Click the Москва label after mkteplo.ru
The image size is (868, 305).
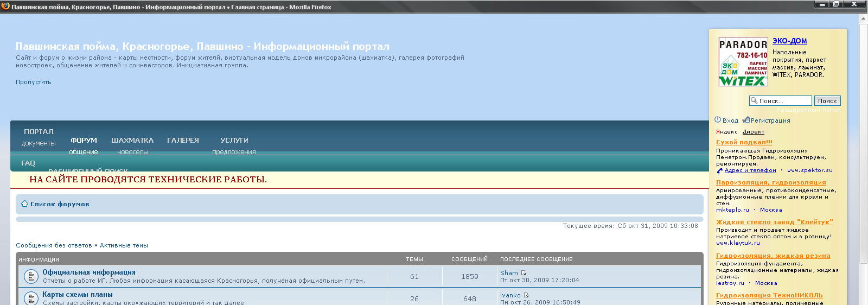tap(771, 209)
